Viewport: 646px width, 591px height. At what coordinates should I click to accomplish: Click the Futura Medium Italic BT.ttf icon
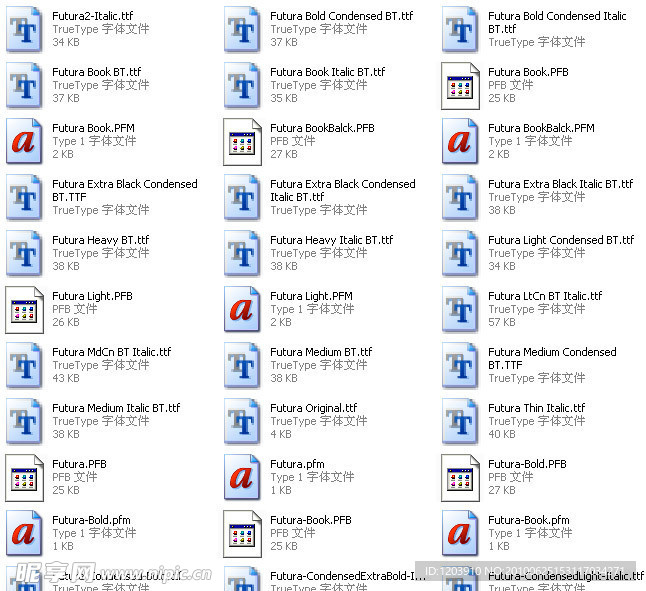tap(24, 421)
